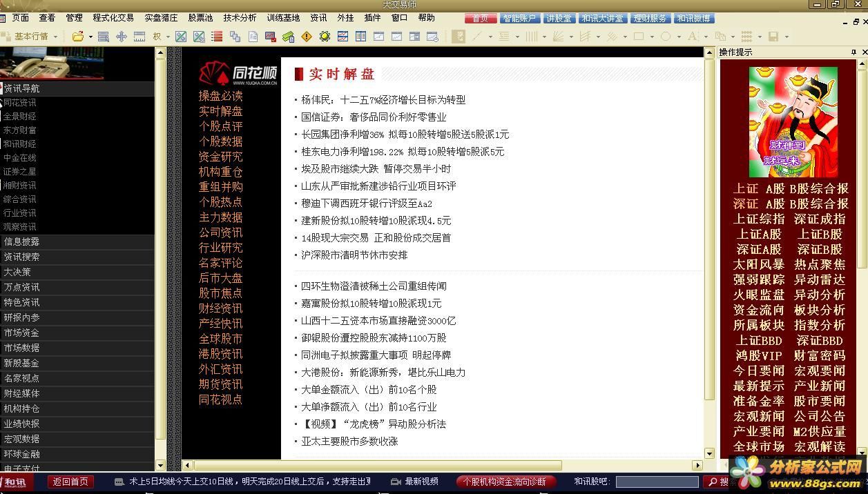Screen dimensions: 868x494
Task: Click the table columns view toolbar icon
Action: (x=360, y=37)
